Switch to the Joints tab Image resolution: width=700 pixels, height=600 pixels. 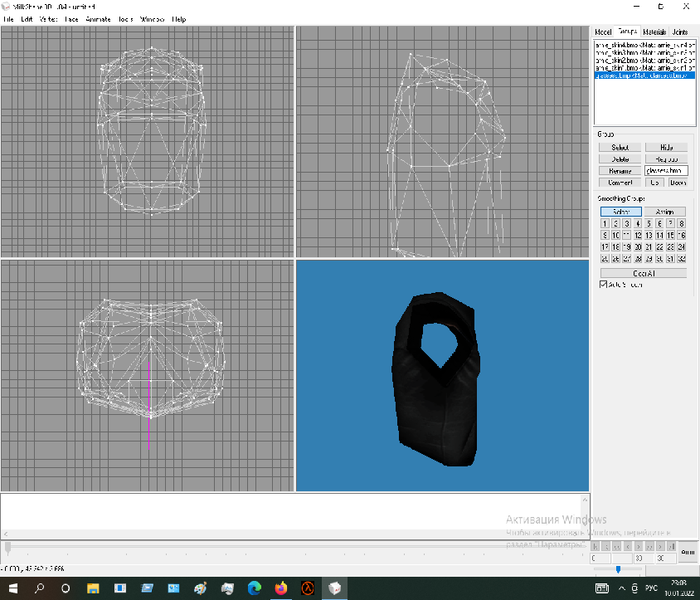pyautogui.click(x=680, y=32)
